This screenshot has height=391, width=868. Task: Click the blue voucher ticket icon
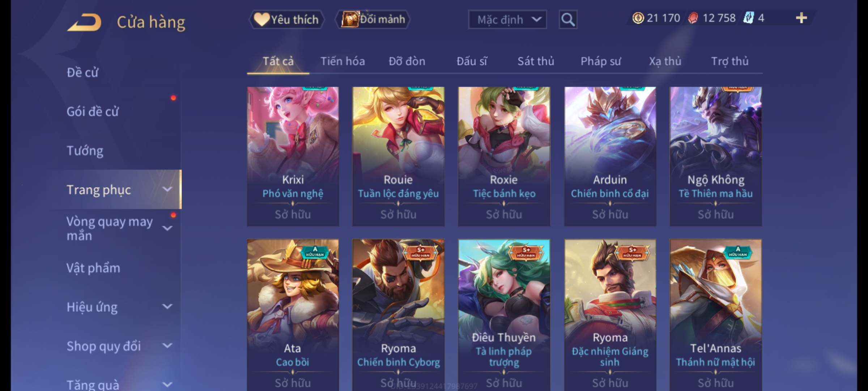748,18
